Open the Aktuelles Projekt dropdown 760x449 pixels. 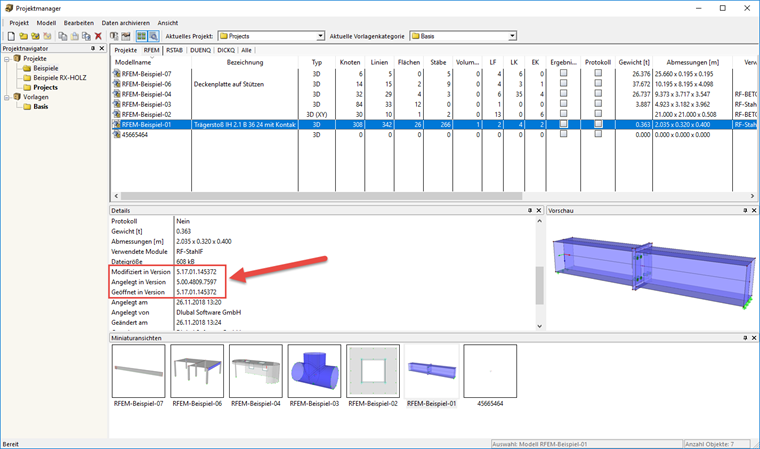pyautogui.click(x=320, y=36)
